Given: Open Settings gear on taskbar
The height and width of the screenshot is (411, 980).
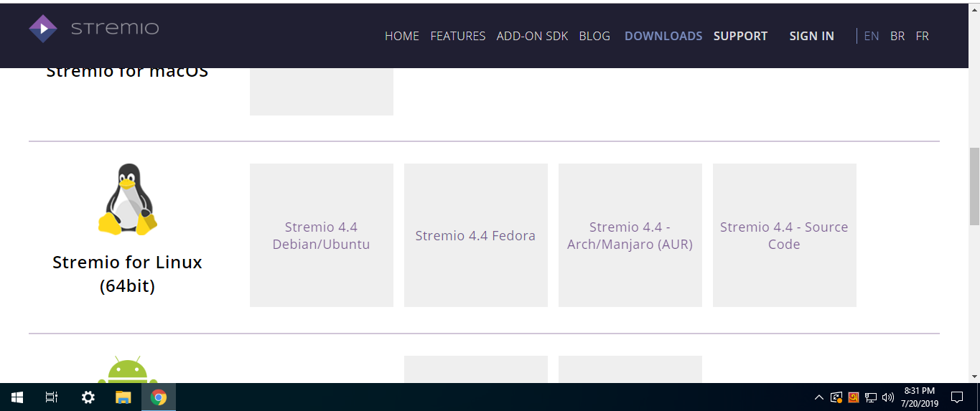Looking at the screenshot, I should tap(88, 397).
